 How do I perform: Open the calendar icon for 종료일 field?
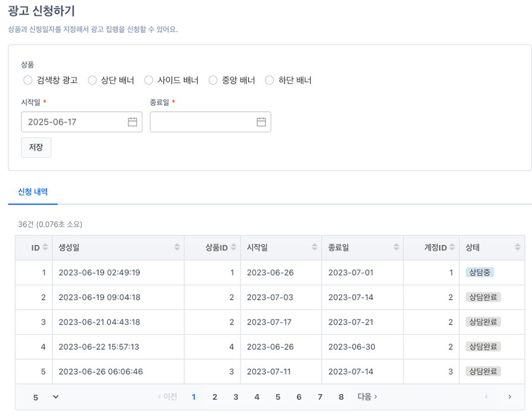point(260,121)
